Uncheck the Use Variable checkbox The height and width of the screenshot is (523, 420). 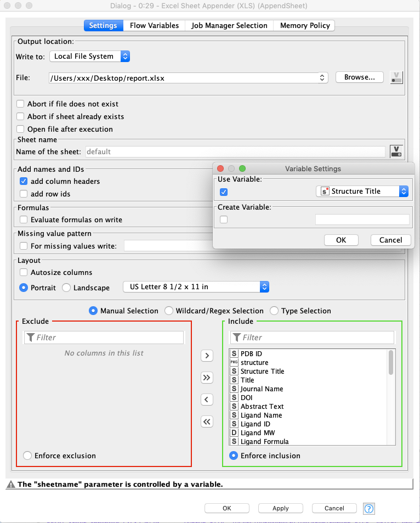[224, 192]
